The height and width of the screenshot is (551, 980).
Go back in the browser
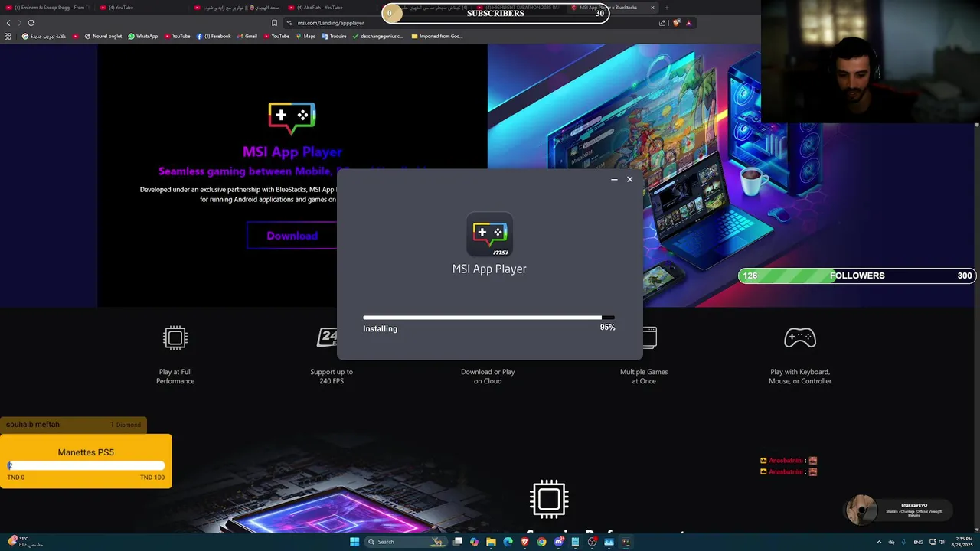[x=8, y=23]
